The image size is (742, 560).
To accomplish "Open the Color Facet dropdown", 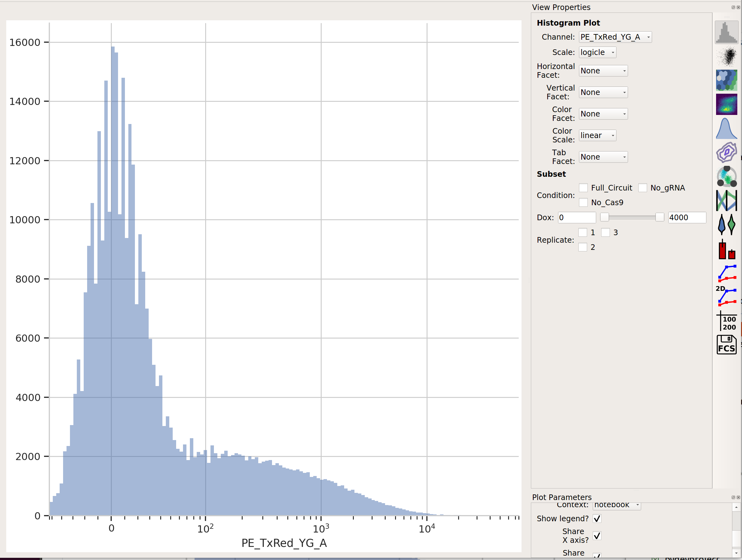I will click(x=603, y=114).
